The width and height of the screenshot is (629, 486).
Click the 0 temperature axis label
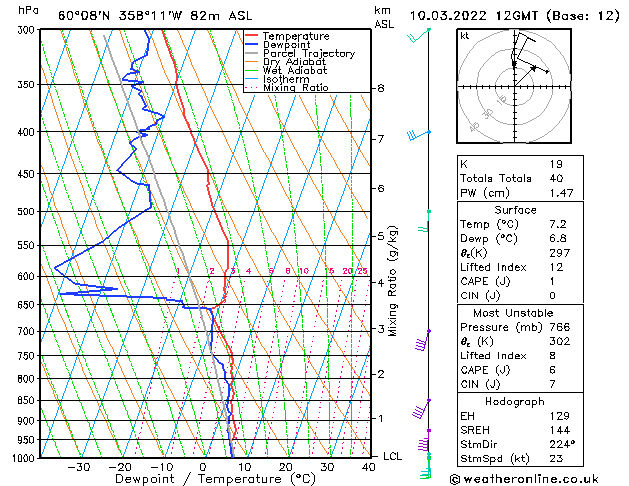(x=203, y=467)
